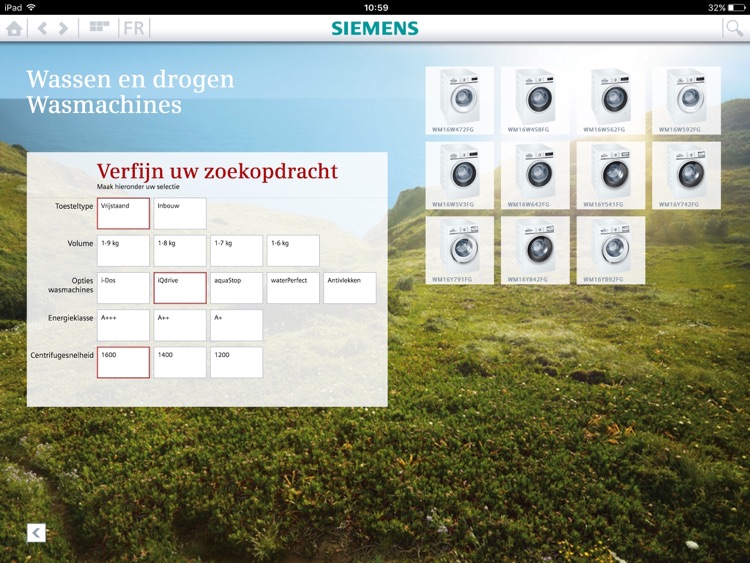
Task: Tap the 'Centrifugesnelheid' row label
Action: [62, 355]
